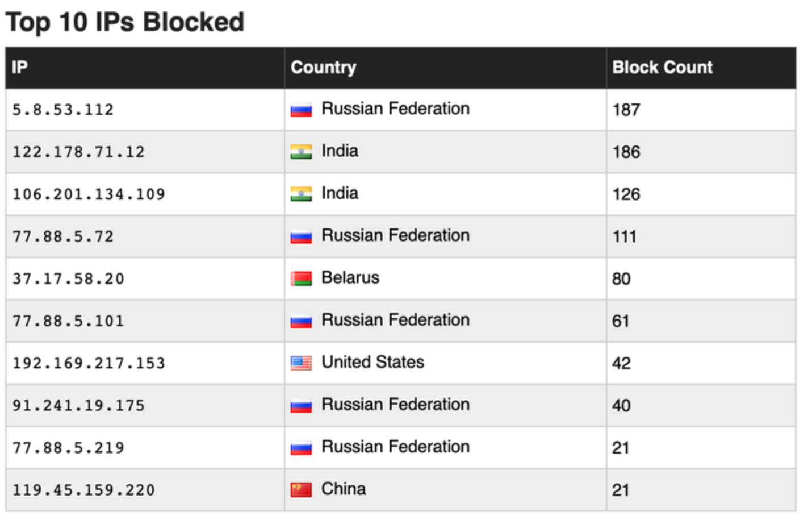
Task: Click block count 187
Action: pos(626,110)
